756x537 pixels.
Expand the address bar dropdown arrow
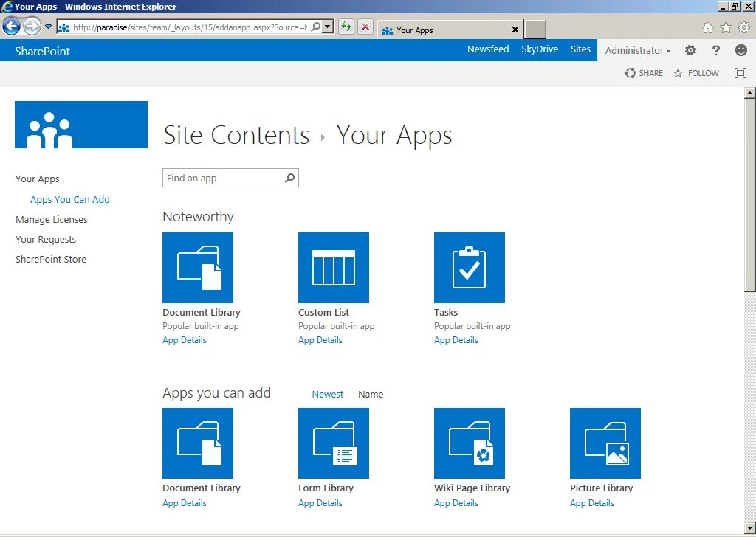click(x=328, y=27)
